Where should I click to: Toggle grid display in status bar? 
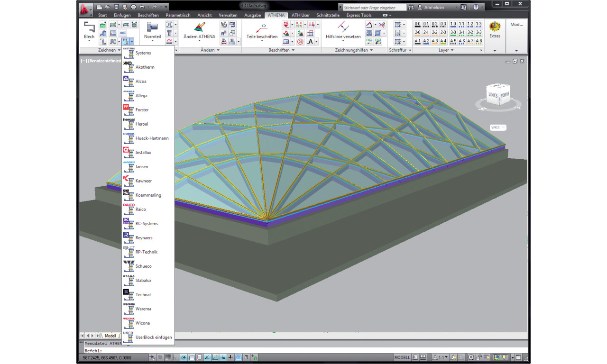pyautogui.click(x=168, y=357)
